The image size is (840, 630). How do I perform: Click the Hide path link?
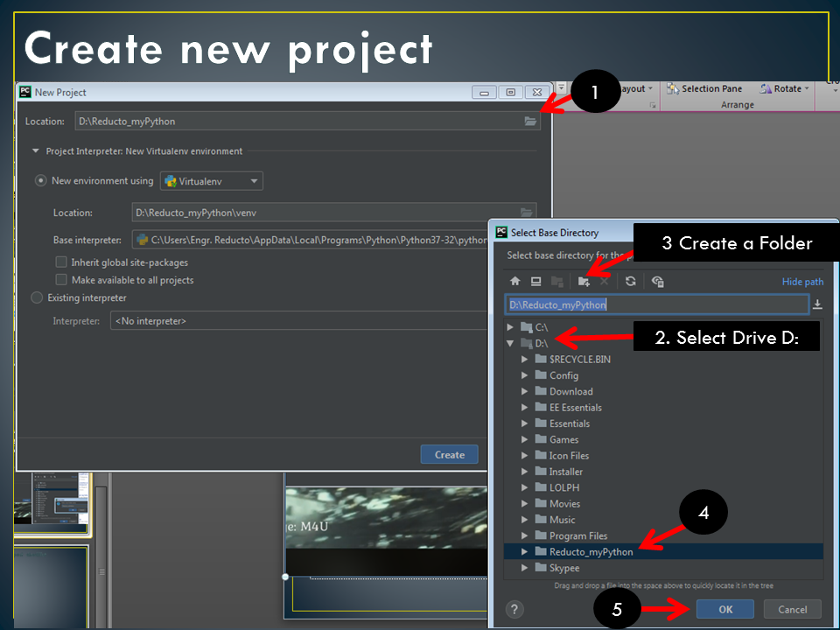[x=802, y=281]
